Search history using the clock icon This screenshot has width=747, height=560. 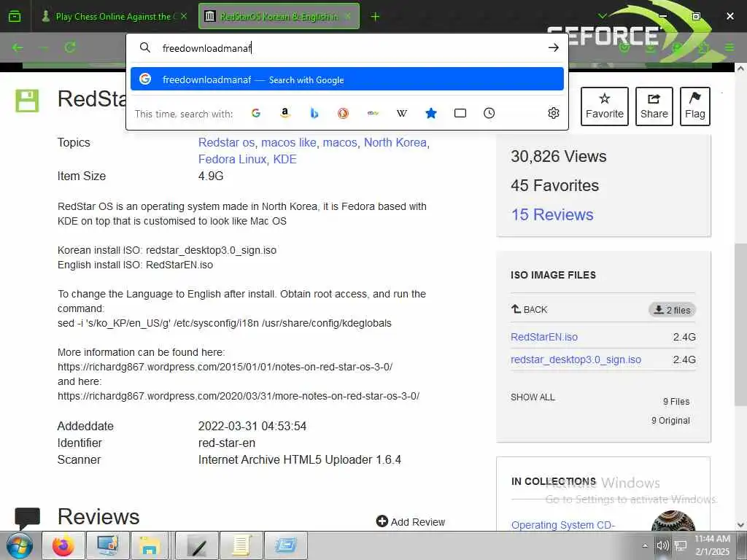tap(489, 113)
